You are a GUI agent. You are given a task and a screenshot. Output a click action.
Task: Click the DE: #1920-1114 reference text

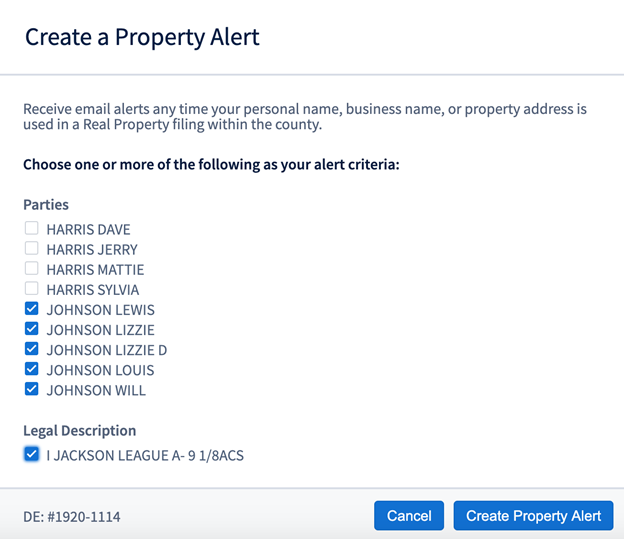(x=72, y=517)
